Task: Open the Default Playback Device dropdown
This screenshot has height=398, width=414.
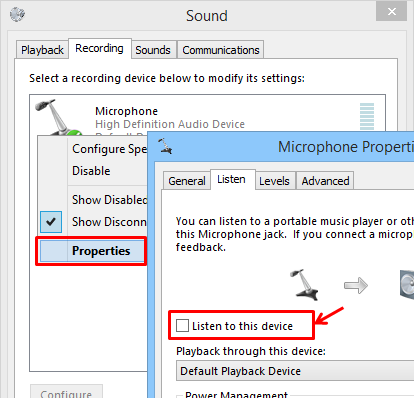Action: pyautogui.click(x=295, y=371)
